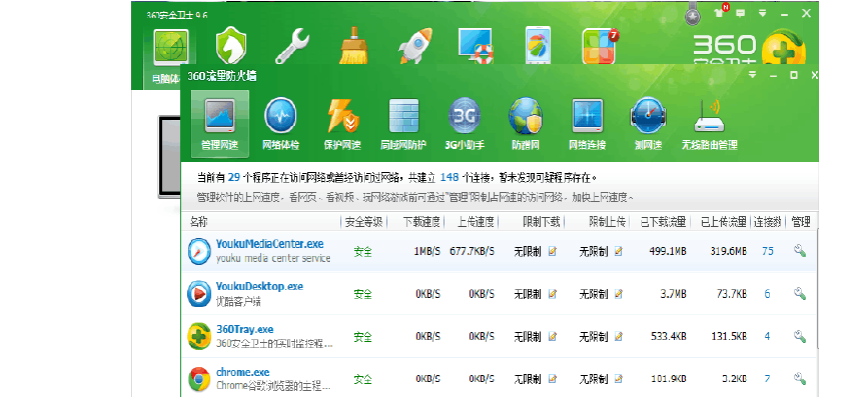Viewport: 868px width, 397px height.
Task: Open the software manager icon with badge 7
Action: coord(600,46)
